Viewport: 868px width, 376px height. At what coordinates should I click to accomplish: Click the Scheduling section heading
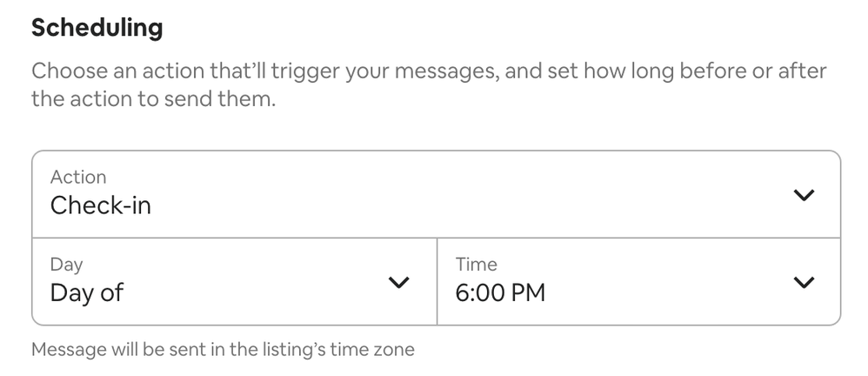(97, 28)
